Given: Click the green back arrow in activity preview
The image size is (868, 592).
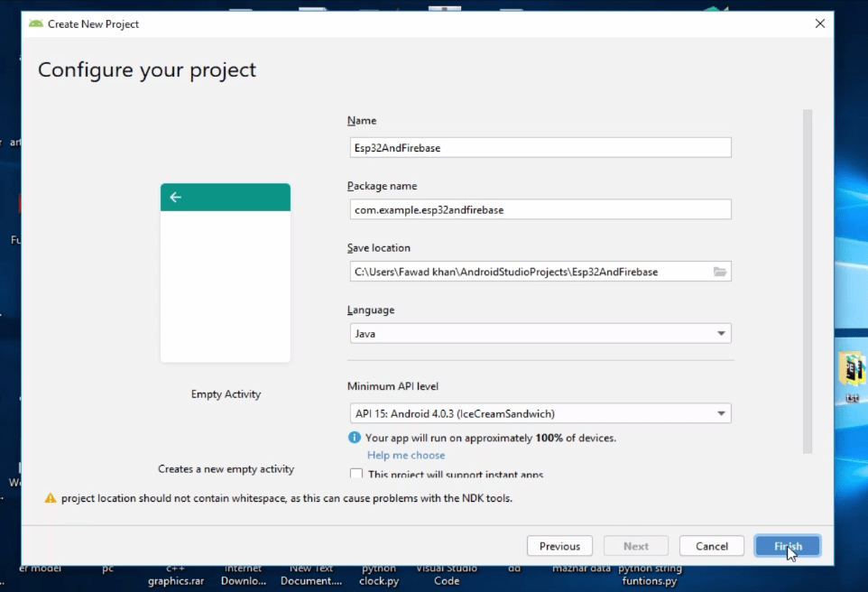Looking at the screenshot, I should [174, 196].
